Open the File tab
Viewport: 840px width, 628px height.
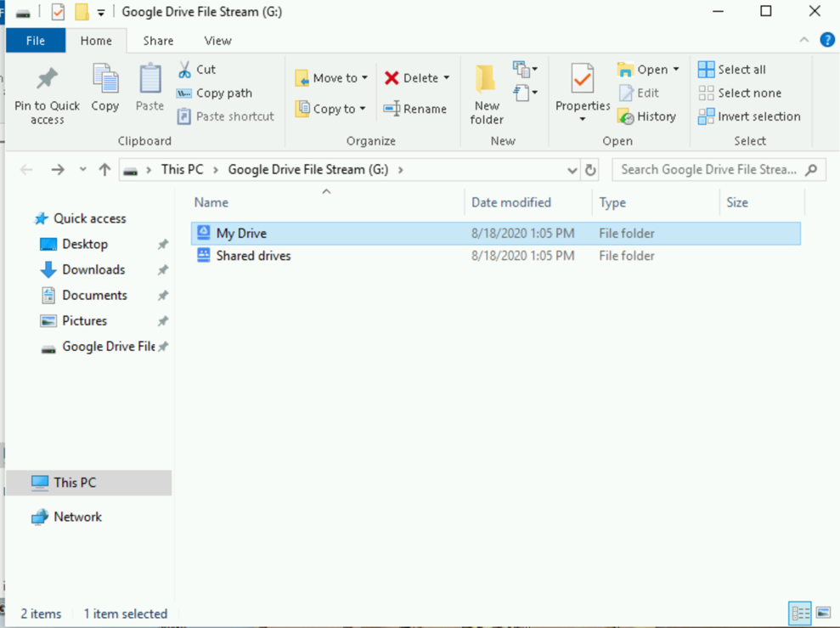click(36, 41)
